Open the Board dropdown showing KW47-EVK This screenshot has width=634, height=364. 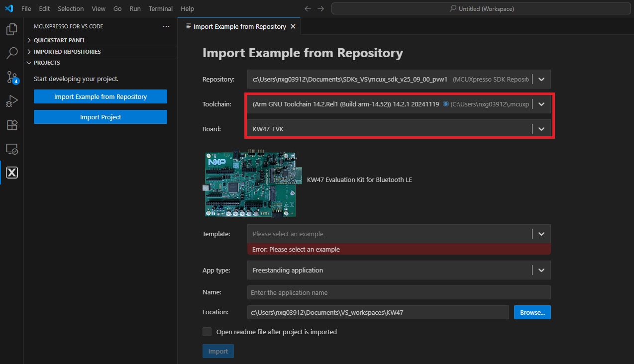[x=542, y=129]
